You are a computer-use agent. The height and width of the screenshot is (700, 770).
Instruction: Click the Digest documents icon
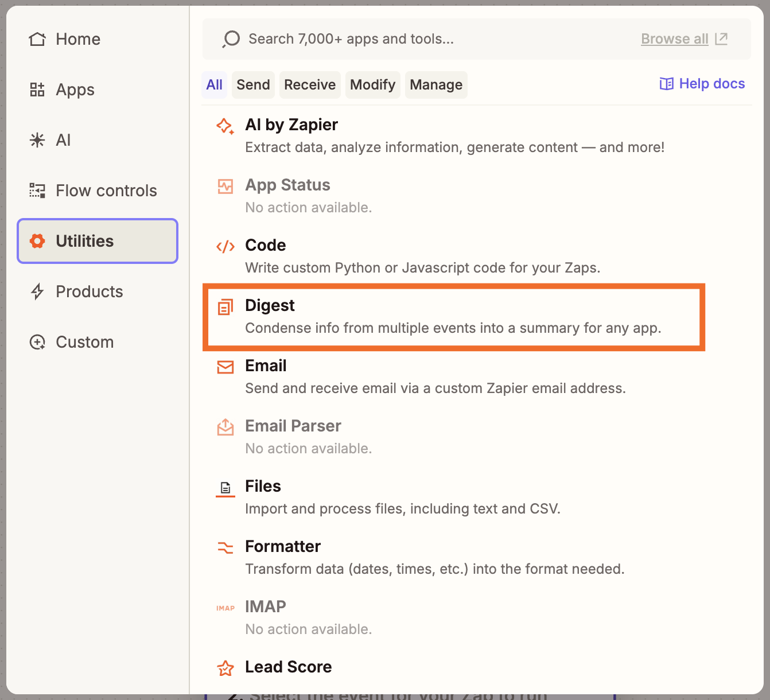(x=225, y=307)
